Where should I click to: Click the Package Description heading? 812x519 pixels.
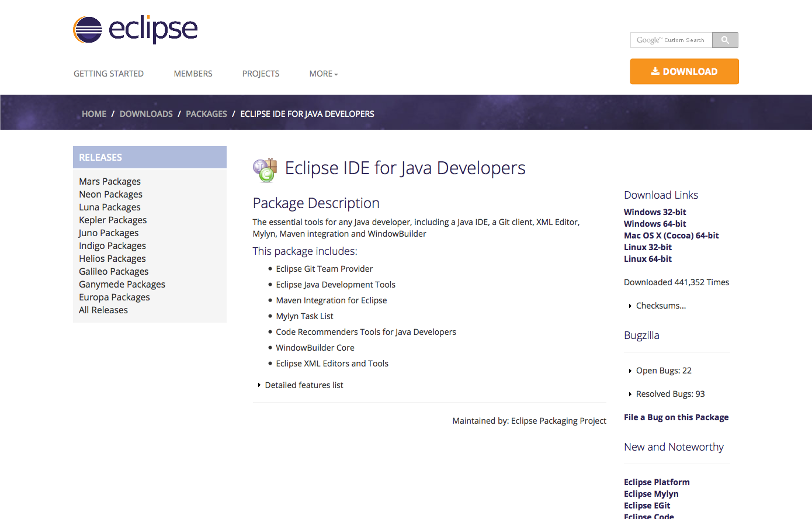coord(316,203)
